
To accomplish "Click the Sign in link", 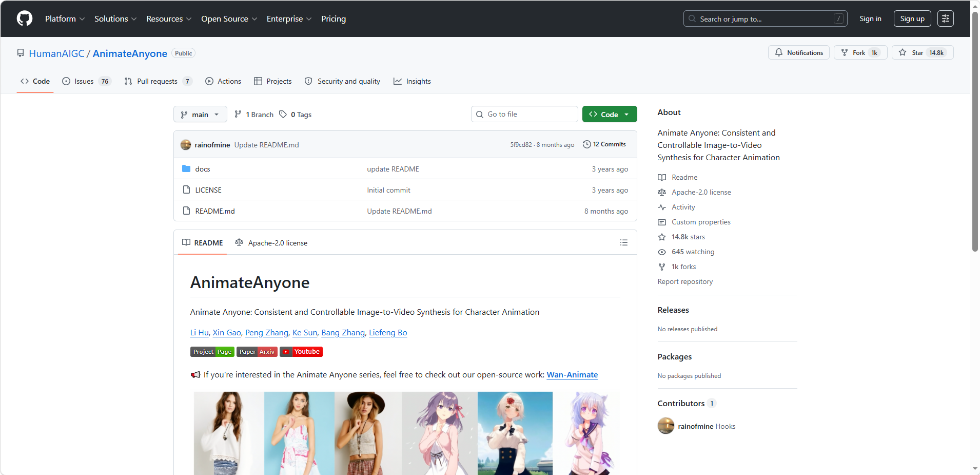I will (870, 18).
